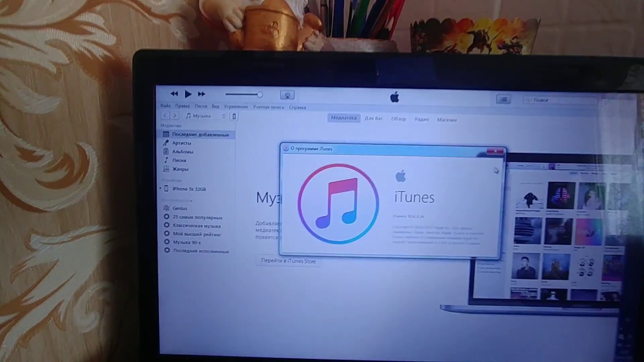This screenshot has width=644, height=362.
Task: Click the album icon beside Альбомы
Action: coord(166,152)
